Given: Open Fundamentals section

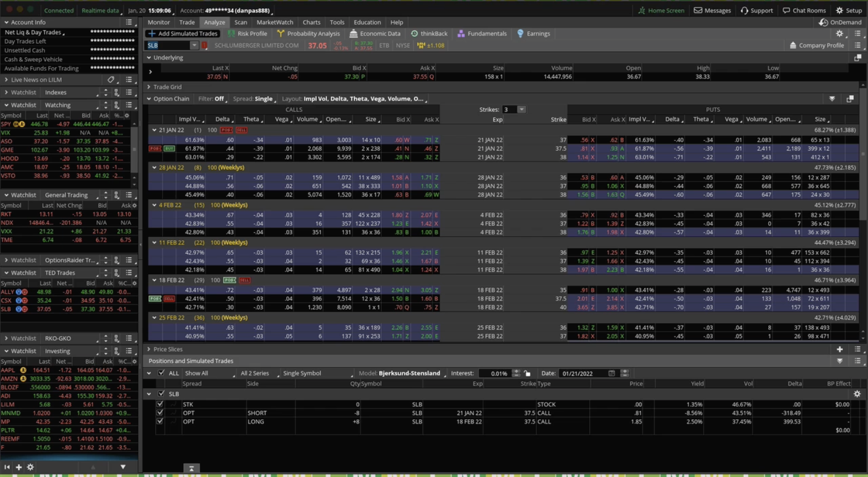Looking at the screenshot, I should (x=482, y=33).
